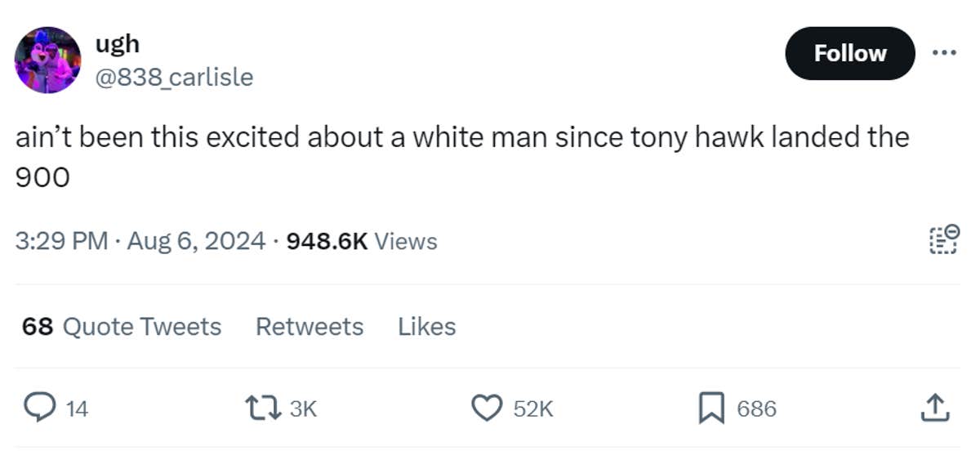Bookmark the tweet using bookmark icon
The width and height of the screenshot is (980, 451).
coord(710,408)
